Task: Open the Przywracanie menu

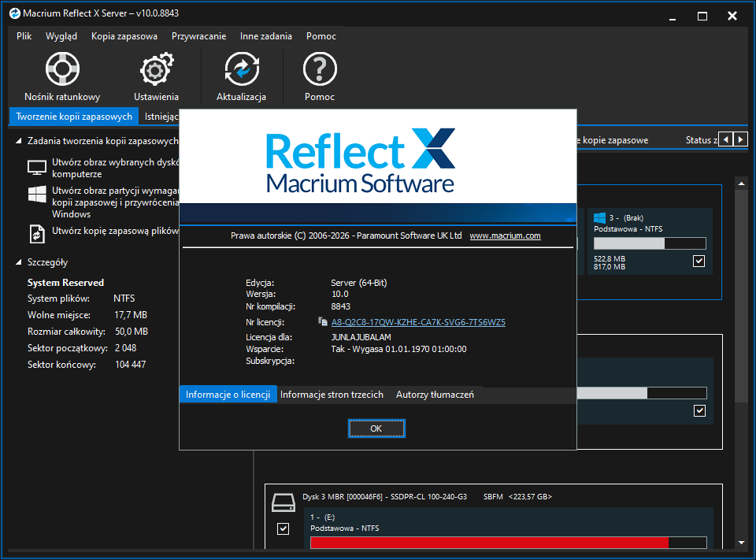Action: click(x=198, y=36)
